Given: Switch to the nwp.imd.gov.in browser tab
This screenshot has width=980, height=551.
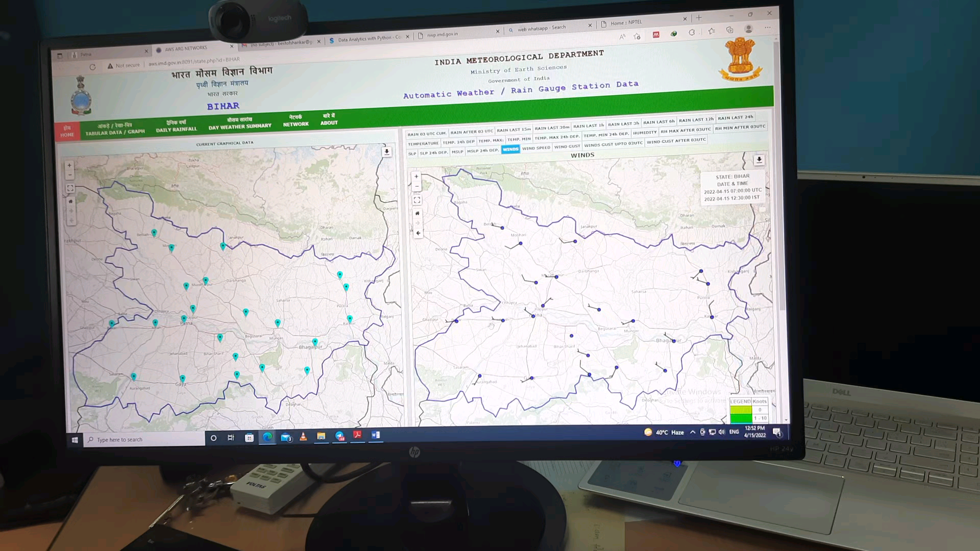Looking at the screenshot, I should pos(458,33).
